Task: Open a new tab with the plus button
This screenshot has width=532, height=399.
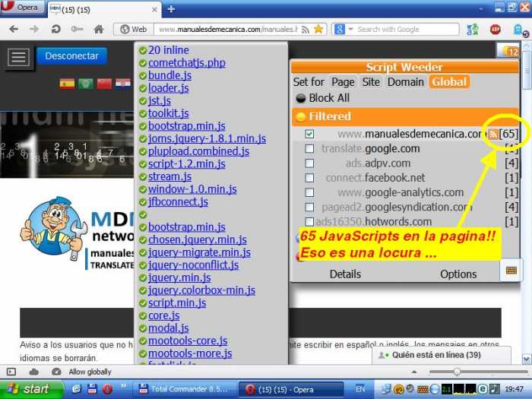Action: [171, 9]
